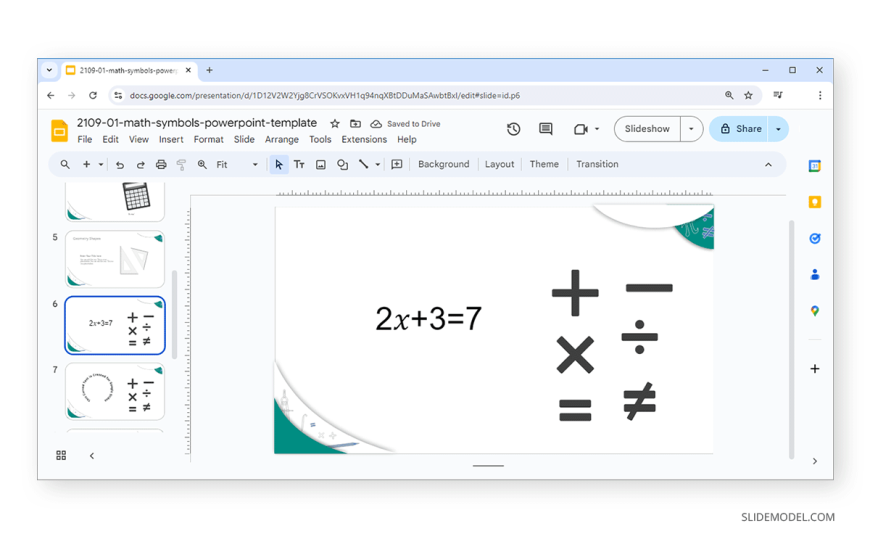Open the Background options

pyautogui.click(x=443, y=164)
